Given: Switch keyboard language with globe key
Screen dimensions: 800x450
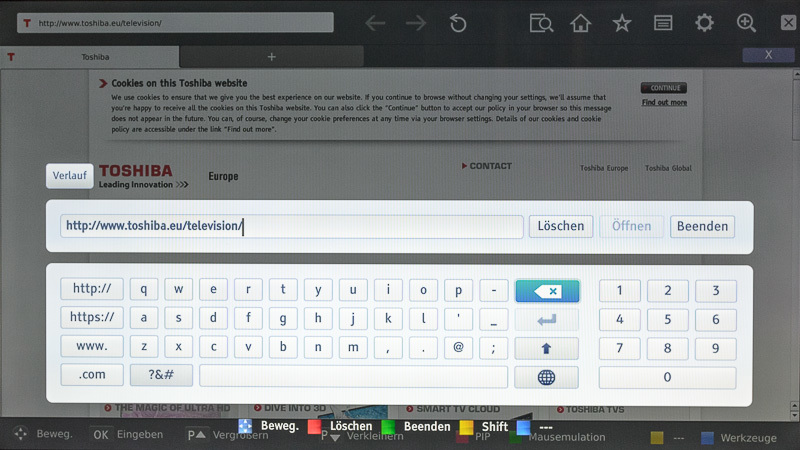Looking at the screenshot, I should (x=546, y=378).
